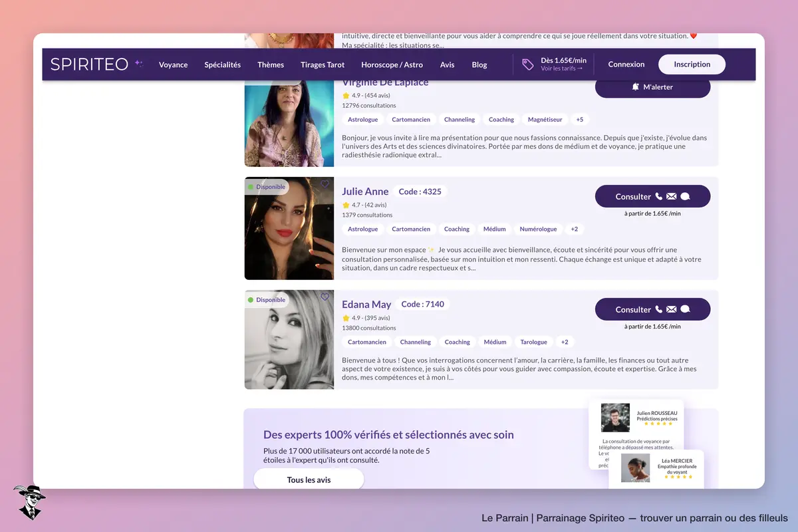Click Julie Anne's 'à partir de 1.65€ /min' text

pos(652,213)
